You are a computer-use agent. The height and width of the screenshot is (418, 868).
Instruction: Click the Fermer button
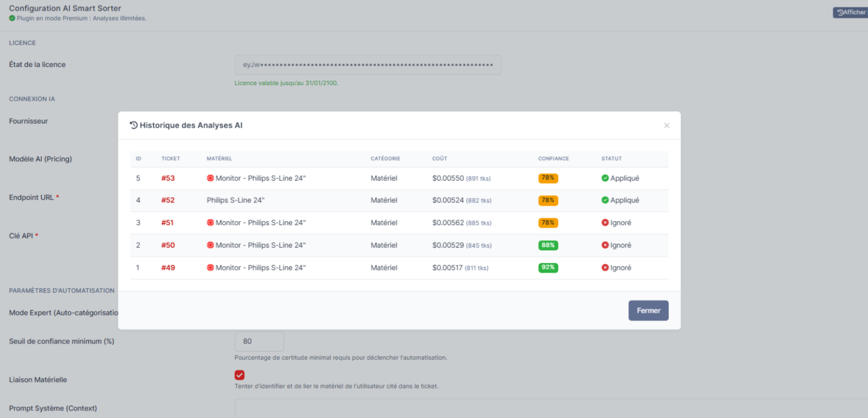[x=648, y=311]
